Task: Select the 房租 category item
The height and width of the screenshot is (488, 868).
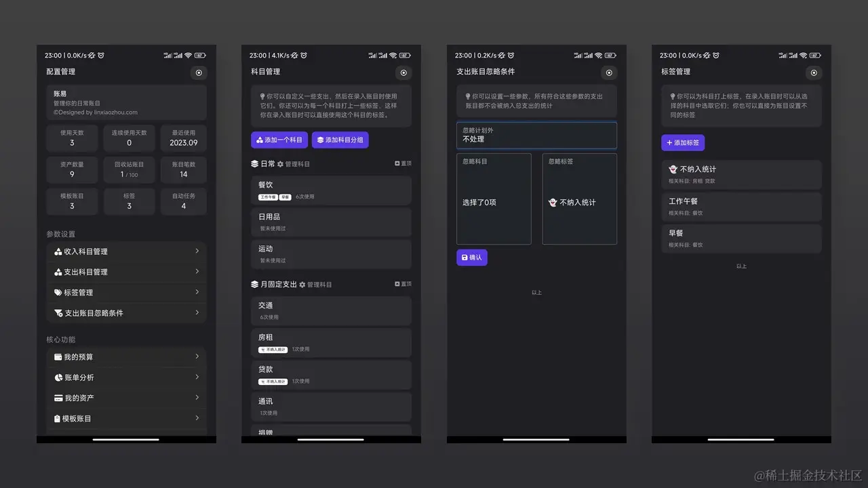Action: pos(331,343)
